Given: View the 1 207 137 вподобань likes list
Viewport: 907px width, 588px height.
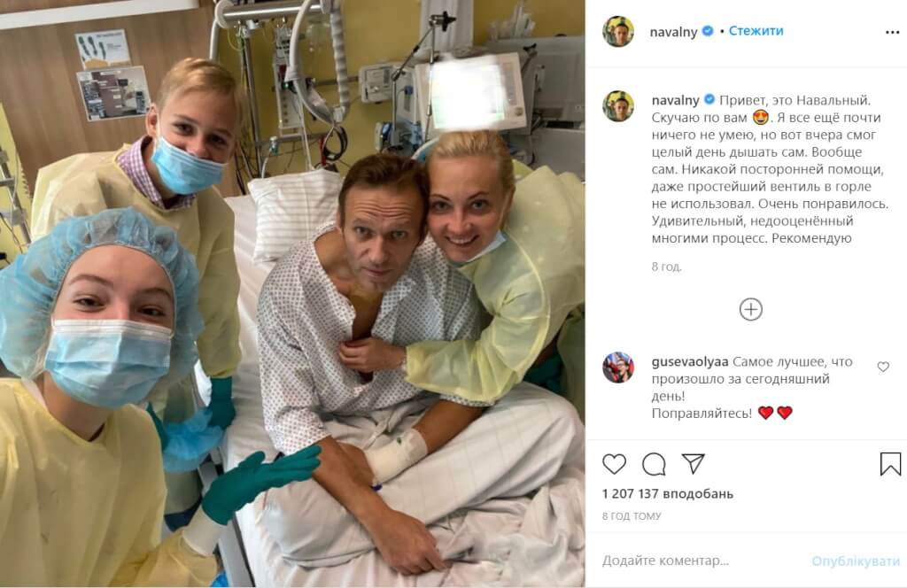Looking at the screenshot, I should (668, 494).
